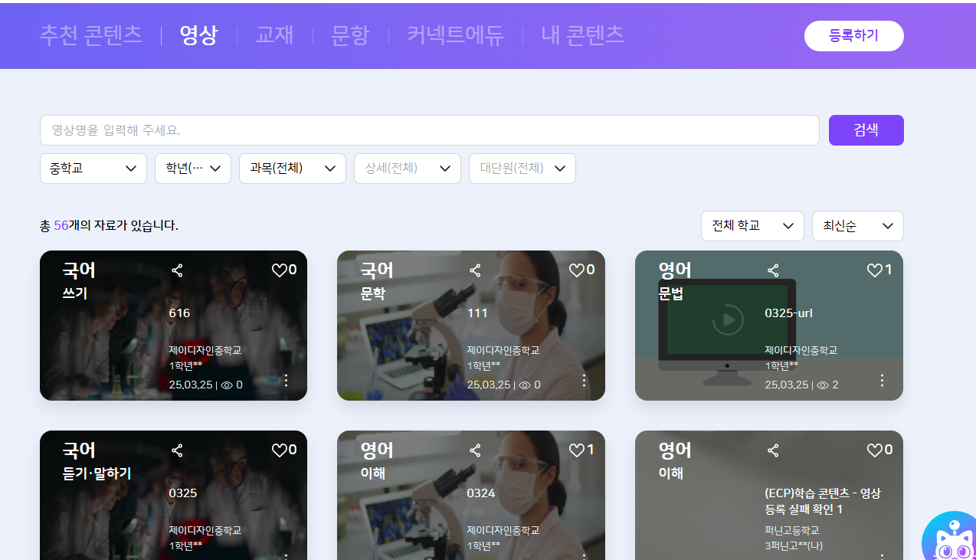The height and width of the screenshot is (560, 976).
Task: Share the 국어 듣기·말하기 0325 card
Action: click(177, 450)
